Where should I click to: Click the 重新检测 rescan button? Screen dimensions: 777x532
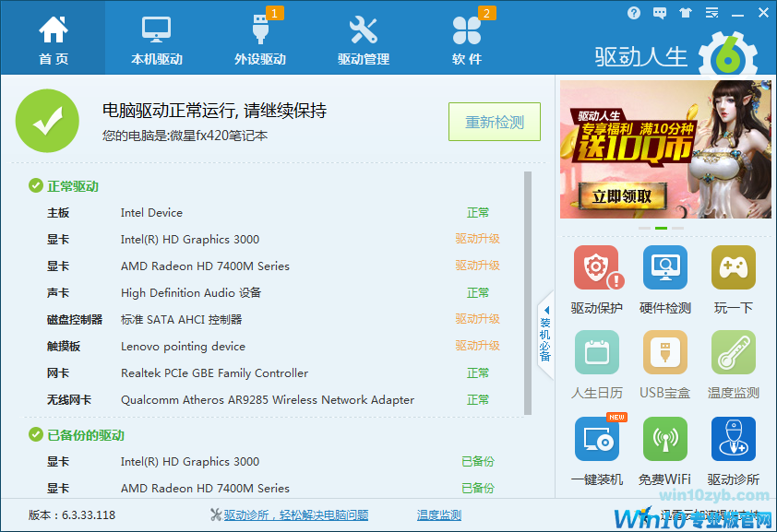[x=494, y=122]
